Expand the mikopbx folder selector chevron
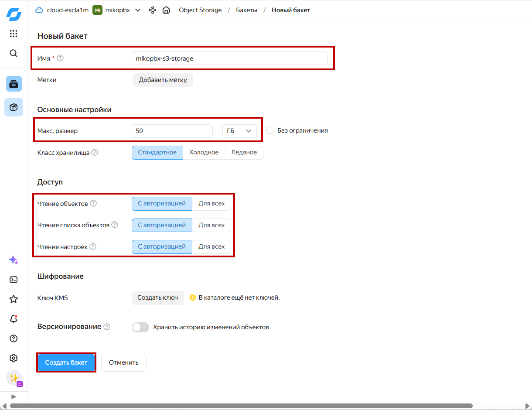The image size is (532, 410). tap(138, 10)
